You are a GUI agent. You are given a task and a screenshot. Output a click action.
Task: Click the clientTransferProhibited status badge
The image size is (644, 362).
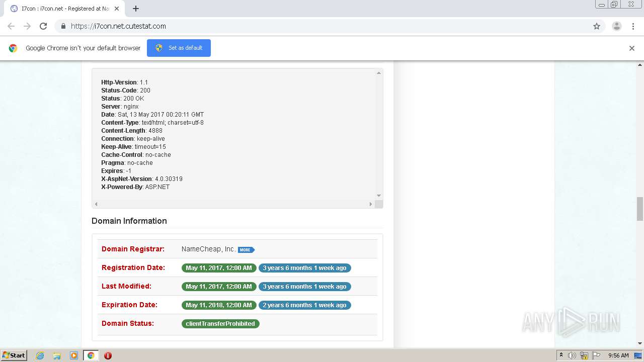220,324
